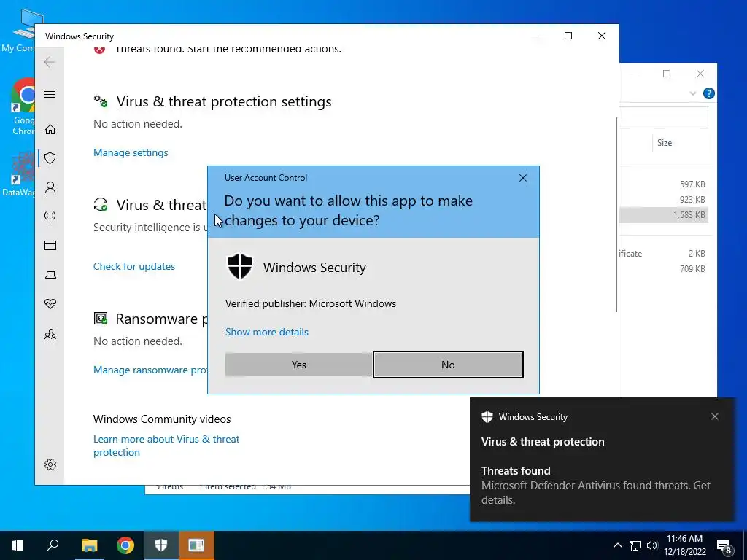Select Virus & threat protection shield icon
This screenshot has height=560, width=747.
(x=50, y=158)
